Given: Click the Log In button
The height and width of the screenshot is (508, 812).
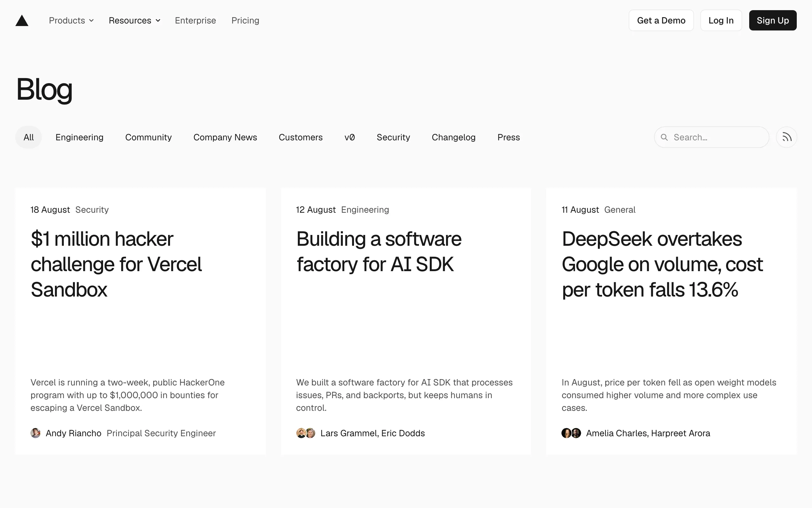Looking at the screenshot, I should [x=721, y=21].
